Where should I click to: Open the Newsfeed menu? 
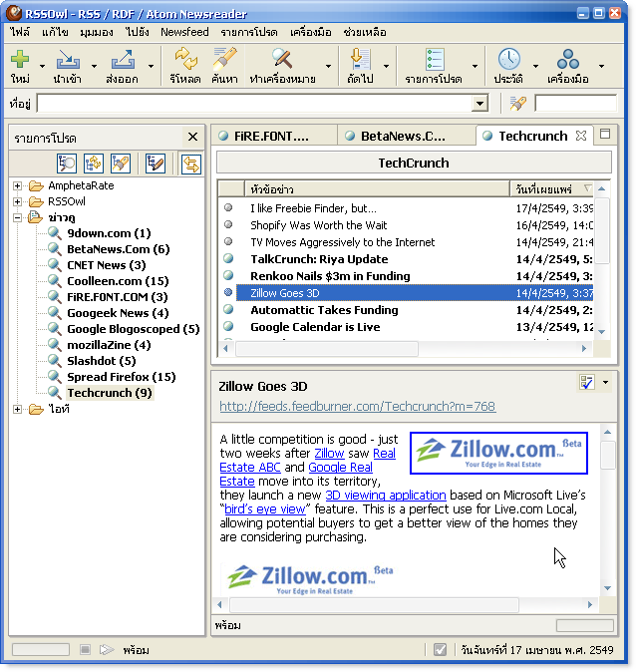184,32
